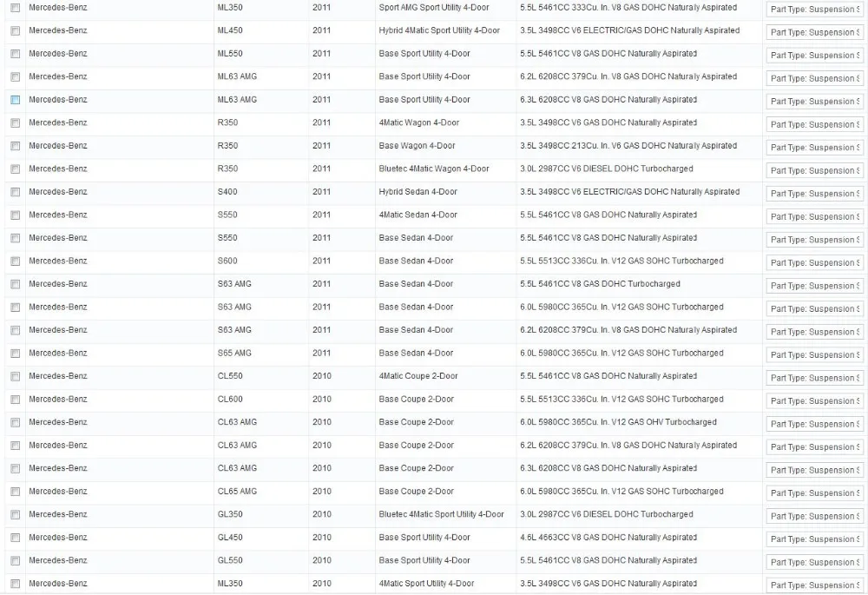Screen dimensions: 868x595
Task: Select the CL65 AMG row checkbox
Action: [15, 492]
